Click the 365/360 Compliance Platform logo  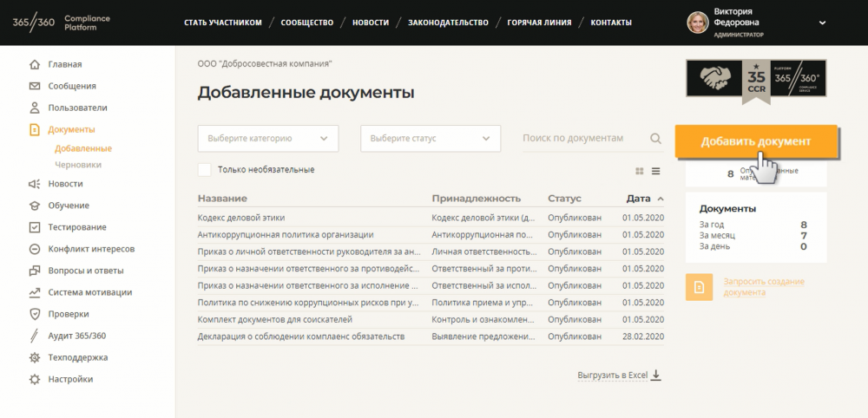click(x=62, y=23)
